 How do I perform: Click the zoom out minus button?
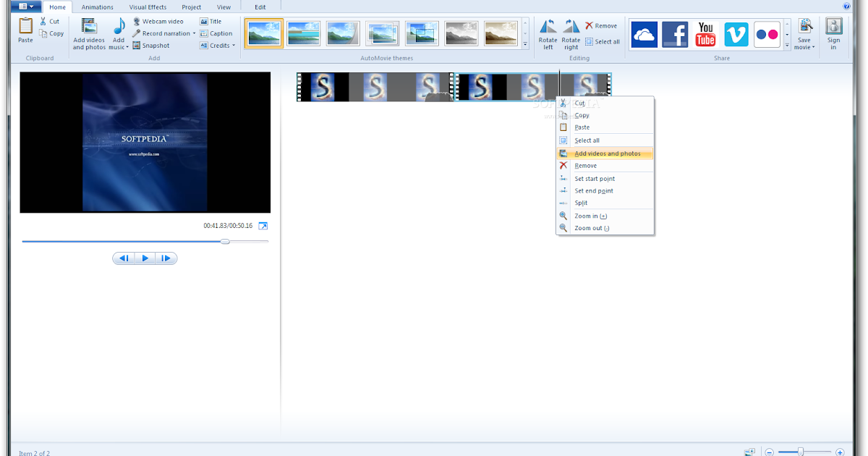coord(770,452)
